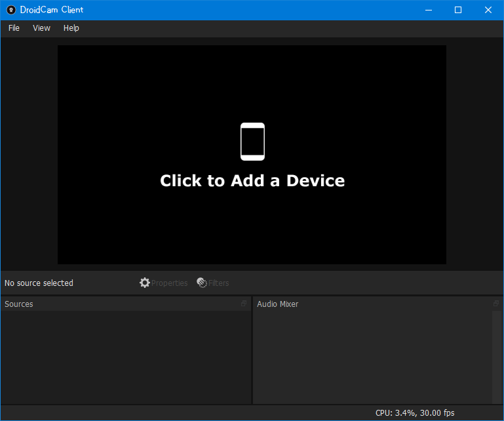504x421 pixels.
Task: Undock the Audio Mixer panel with float icon
Action: (x=496, y=304)
